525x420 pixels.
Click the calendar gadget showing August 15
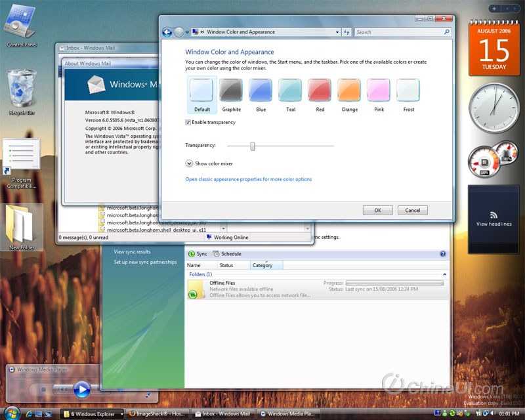[494, 48]
